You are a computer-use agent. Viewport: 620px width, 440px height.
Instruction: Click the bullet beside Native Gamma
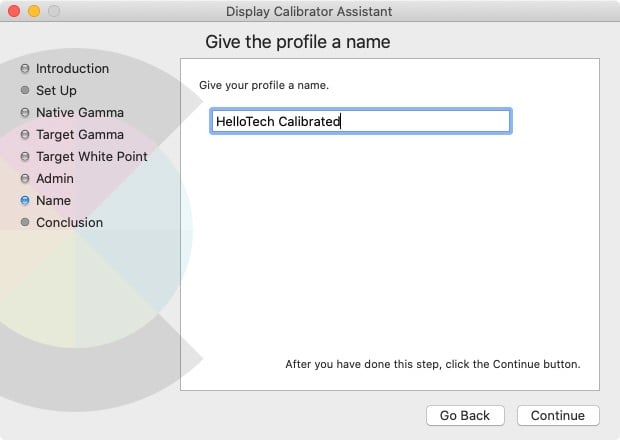25,113
